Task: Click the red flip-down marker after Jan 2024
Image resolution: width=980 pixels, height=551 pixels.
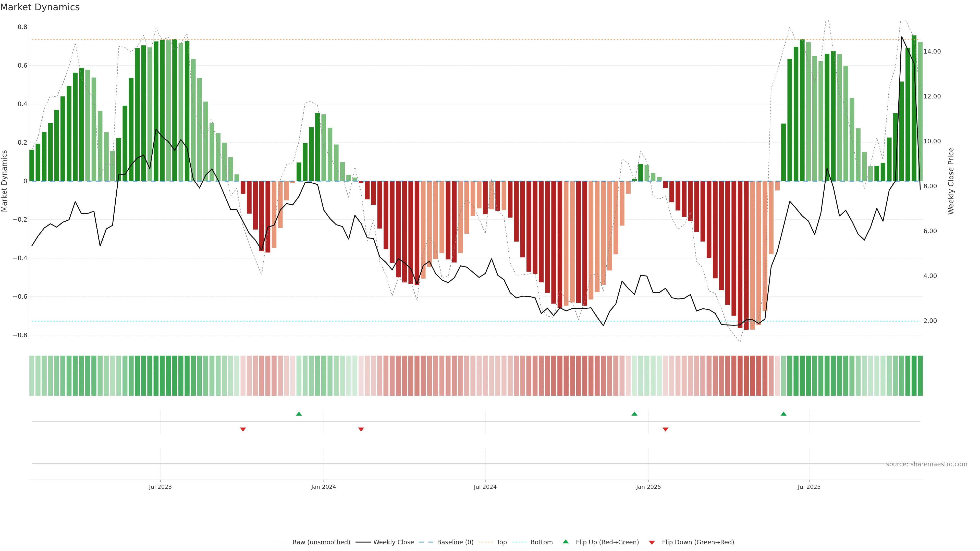Action: [361, 429]
